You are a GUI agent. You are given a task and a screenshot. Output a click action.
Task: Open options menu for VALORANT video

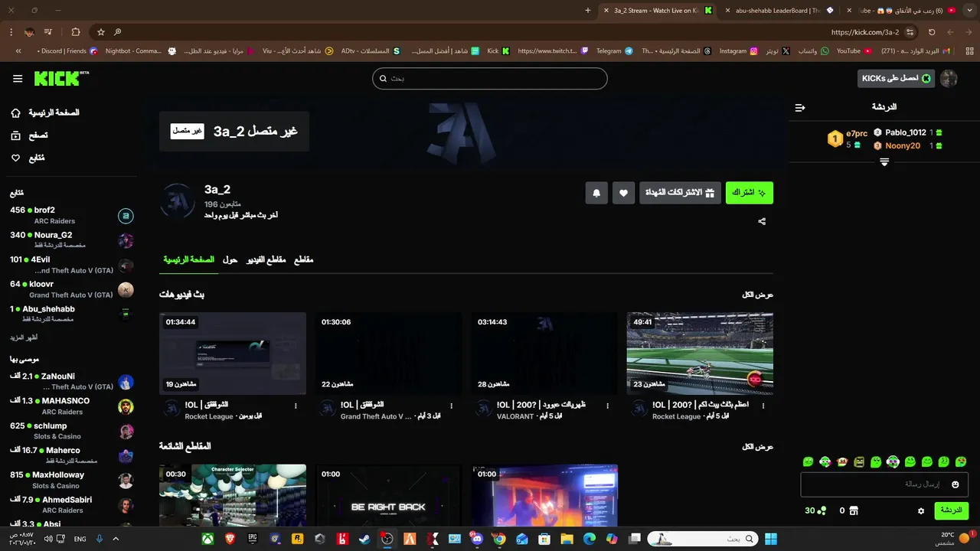click(x=608, y=406)
